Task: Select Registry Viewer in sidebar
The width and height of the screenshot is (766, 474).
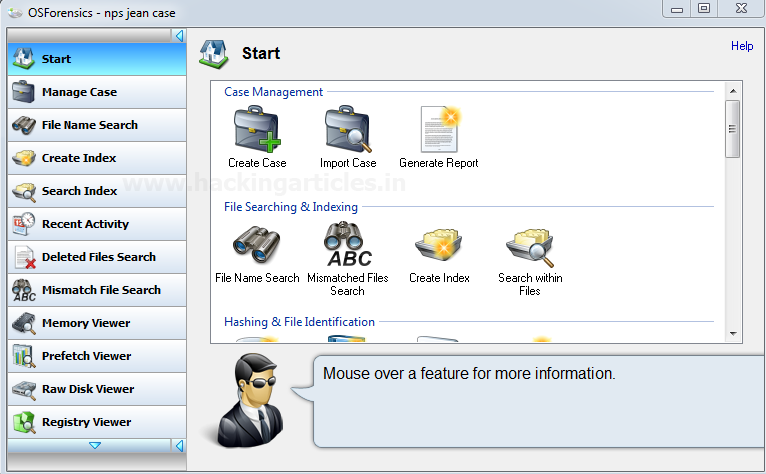Action: [97, 422]
